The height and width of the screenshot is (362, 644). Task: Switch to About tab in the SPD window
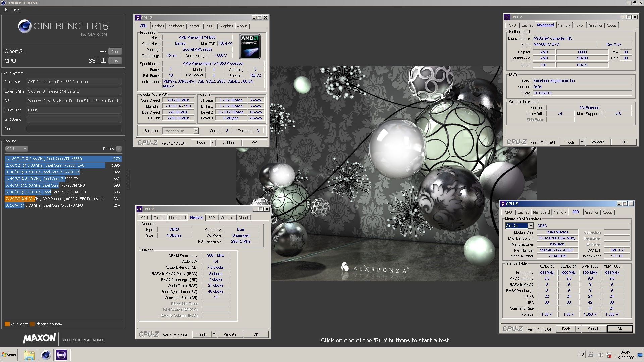coord(607,212)
